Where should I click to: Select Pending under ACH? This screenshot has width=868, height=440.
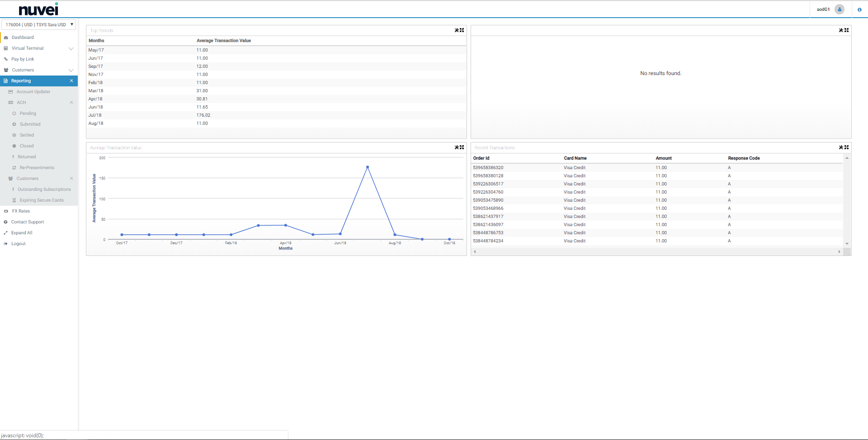click(x=28, y=114)
